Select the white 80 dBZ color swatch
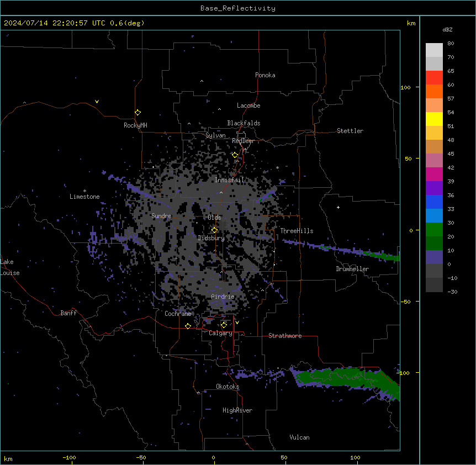Image resolution: width=476 pixels, height=465 pixels. [434, 50]
